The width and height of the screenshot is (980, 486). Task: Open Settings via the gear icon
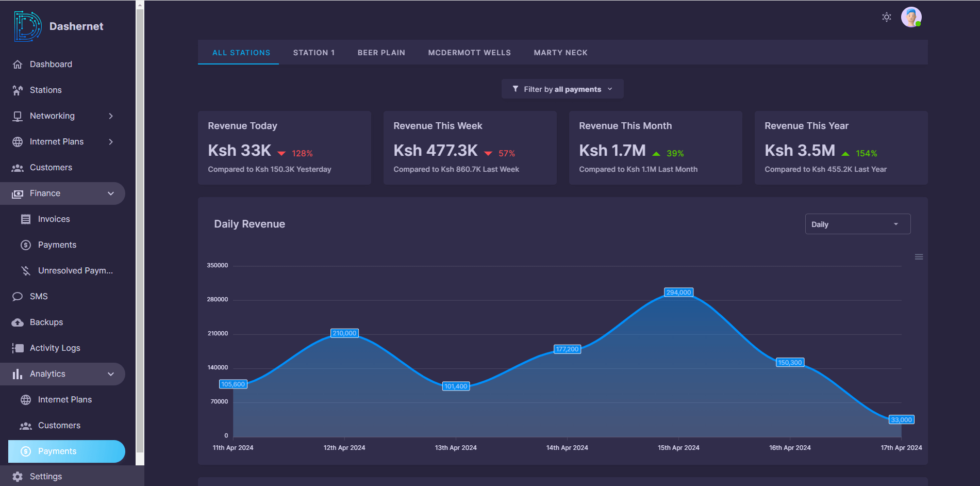point(18,477)
